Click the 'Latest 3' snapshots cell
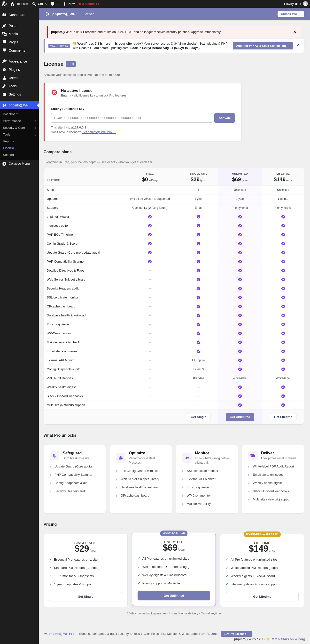 (x=199, y=369)
